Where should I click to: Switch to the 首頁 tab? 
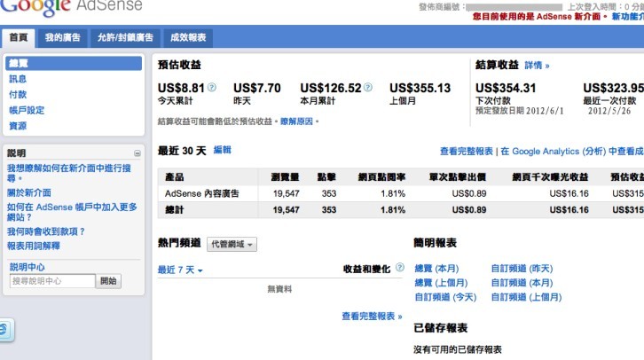point(18,38)
